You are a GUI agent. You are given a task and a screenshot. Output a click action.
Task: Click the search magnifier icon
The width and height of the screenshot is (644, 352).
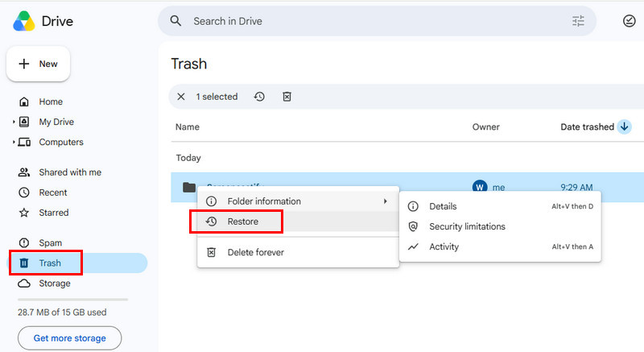[x=175, y=21]
